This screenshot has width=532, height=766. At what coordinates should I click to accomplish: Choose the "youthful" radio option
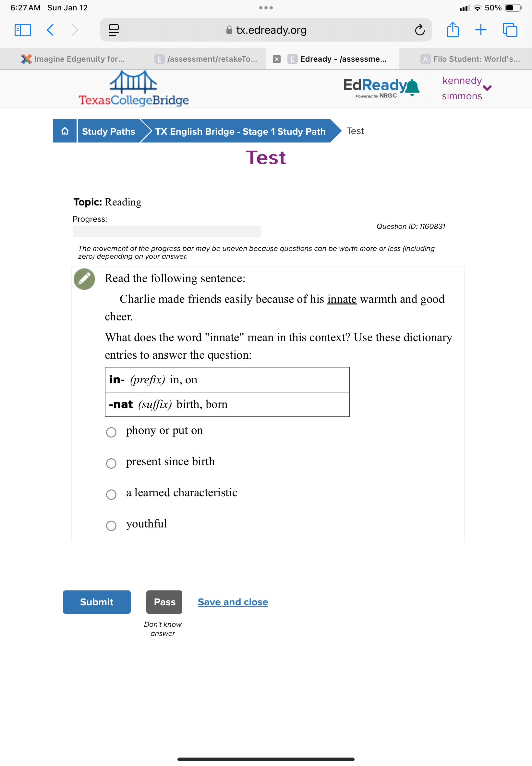click(x=111, y=525)
